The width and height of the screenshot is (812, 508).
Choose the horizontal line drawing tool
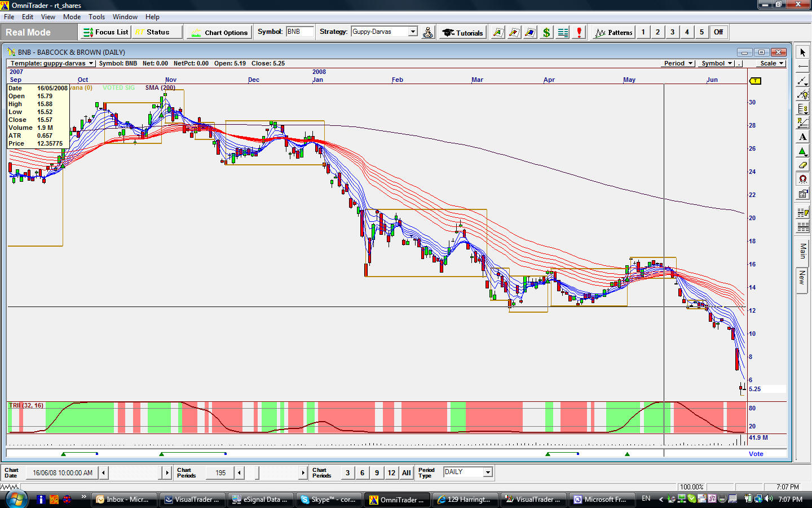pos(802,67)
